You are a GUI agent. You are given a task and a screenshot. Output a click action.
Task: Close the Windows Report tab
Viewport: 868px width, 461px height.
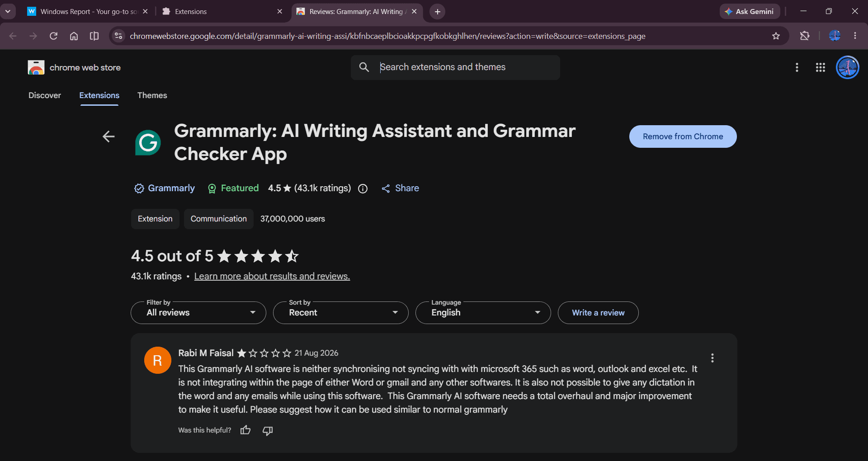point(145,11)
